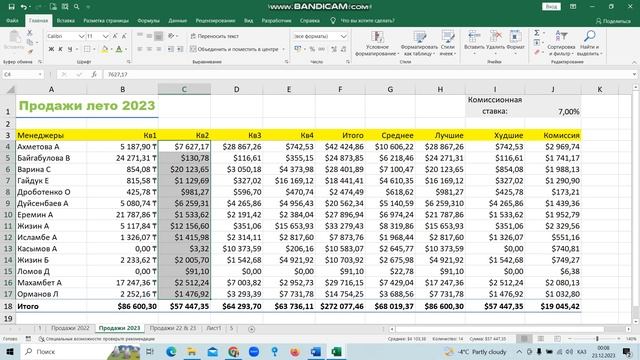The height and width of the screenshot is (360, 640).
Task: Toggle middle vertical alignment
Action: pyautogui.click(x=149, y=36)
